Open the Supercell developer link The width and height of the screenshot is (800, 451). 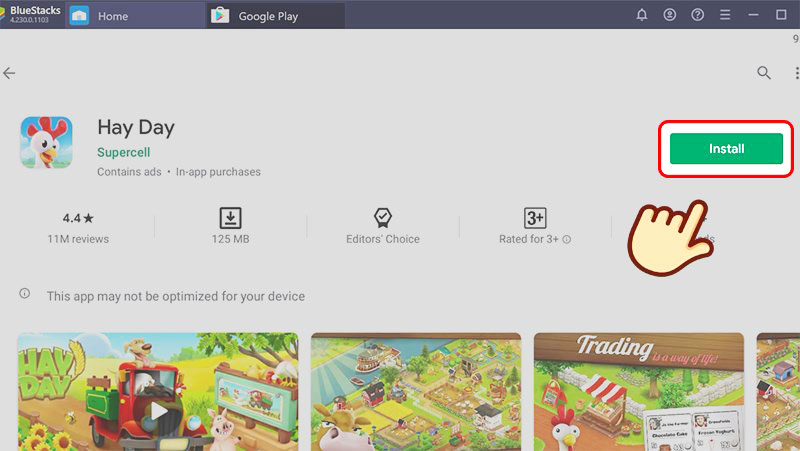(123, 153)
